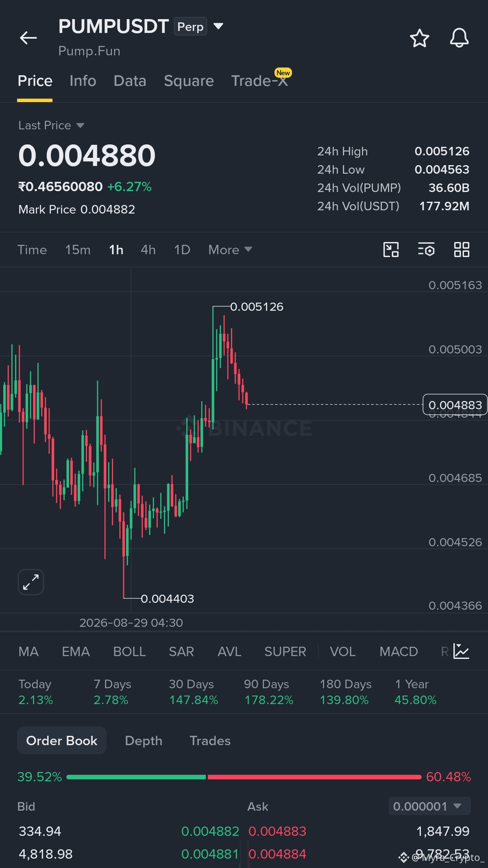Tap the chart low label 0.004403
Viewport: 488px width, 868px height.
tap(167, 599)
